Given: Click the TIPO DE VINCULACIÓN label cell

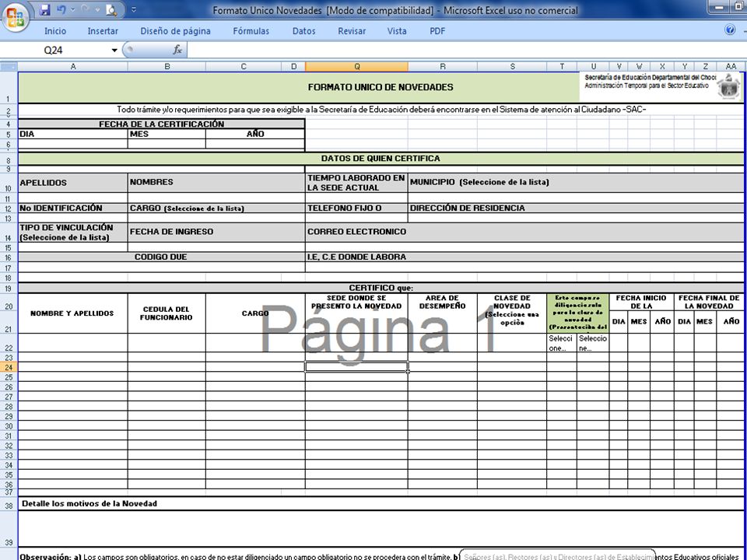Looking at the screenshot, I should (x=73, y=233).
